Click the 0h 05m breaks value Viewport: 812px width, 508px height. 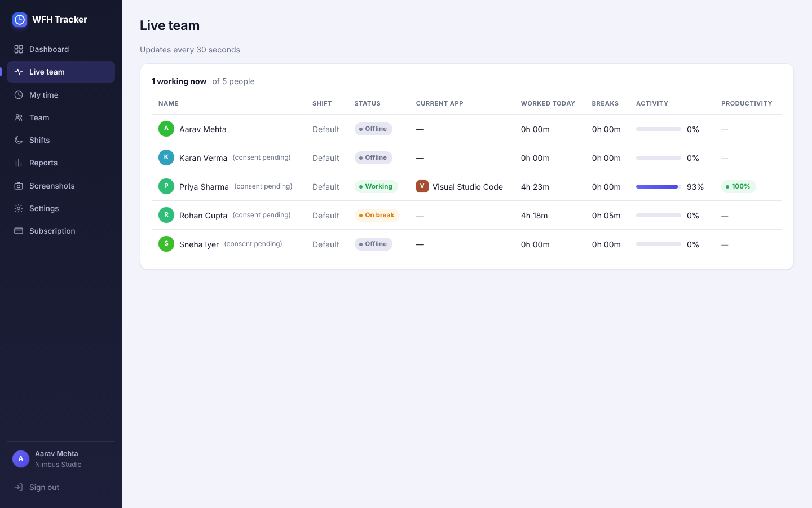[606, 216]
